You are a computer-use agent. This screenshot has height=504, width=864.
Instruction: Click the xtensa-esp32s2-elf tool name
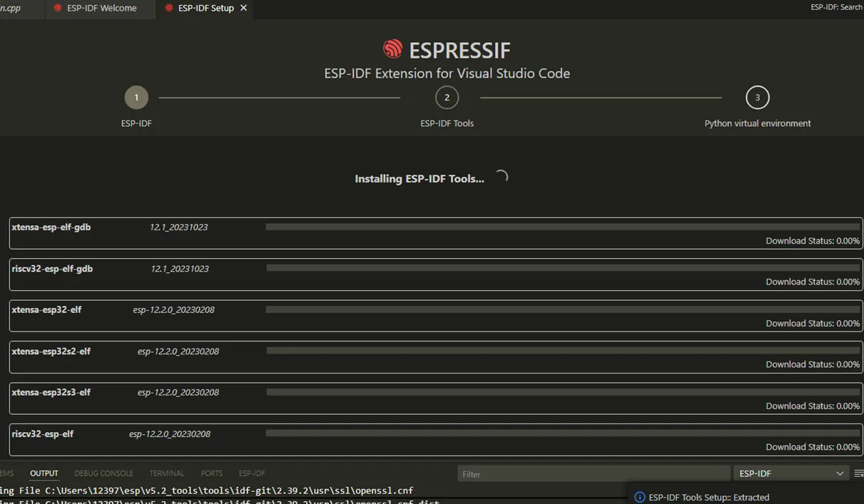point(51,351)
